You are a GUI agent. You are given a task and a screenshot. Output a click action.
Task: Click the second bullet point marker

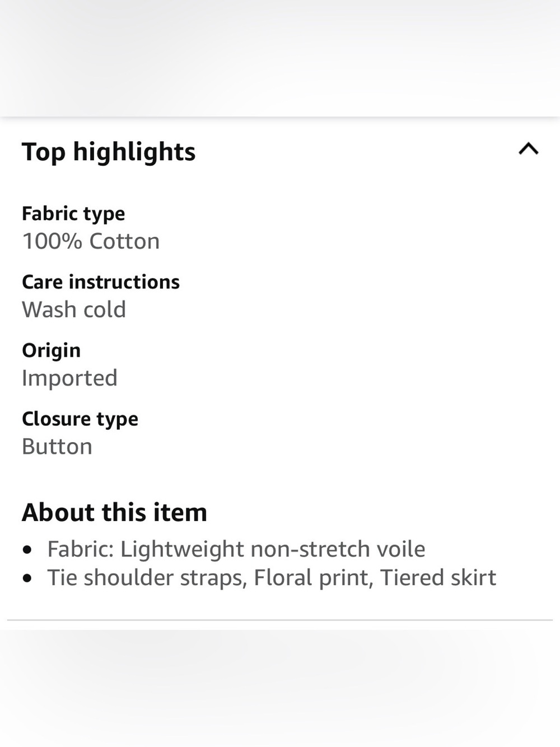pos(27,579)
